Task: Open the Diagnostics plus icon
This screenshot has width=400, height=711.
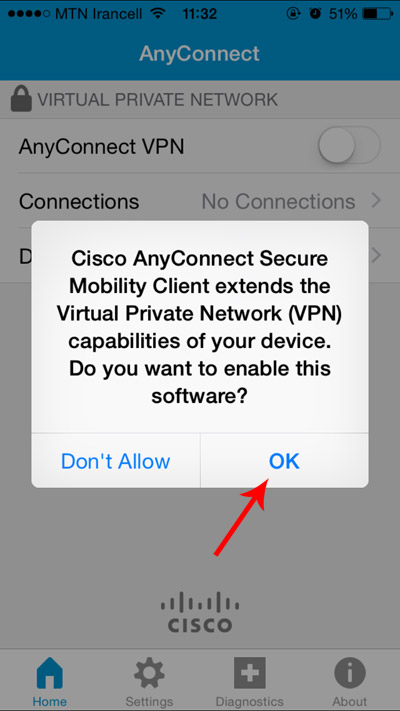Action: point(249,673)
